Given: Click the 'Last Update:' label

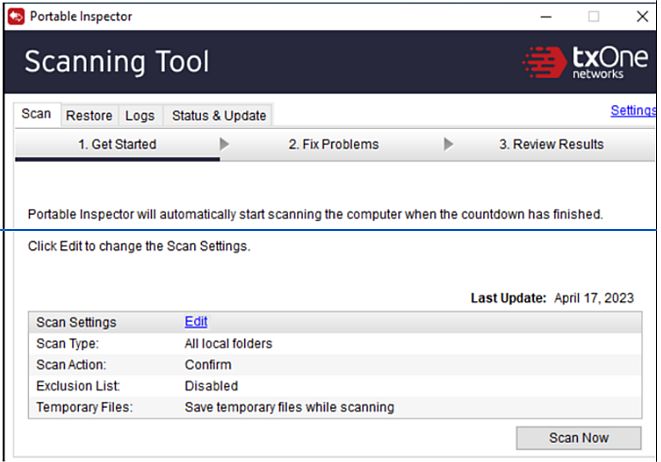Looking at the screenshot, I should (x=508, y=298).
